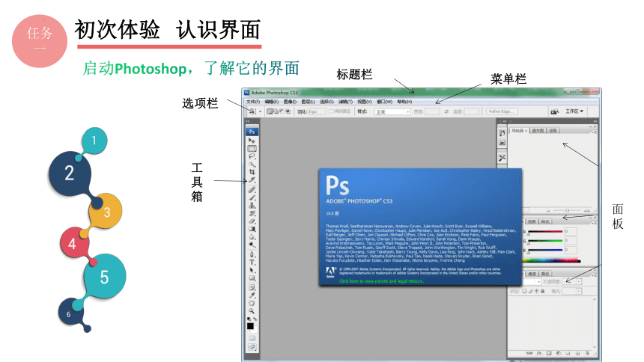Viewport: 644px width, 362px height.
Task: Select the Path Selection tool
Action: coord(252,270)
